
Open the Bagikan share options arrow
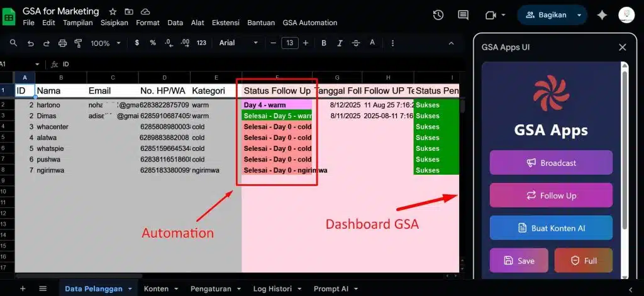pyautogui.click(x=579, y=15)
